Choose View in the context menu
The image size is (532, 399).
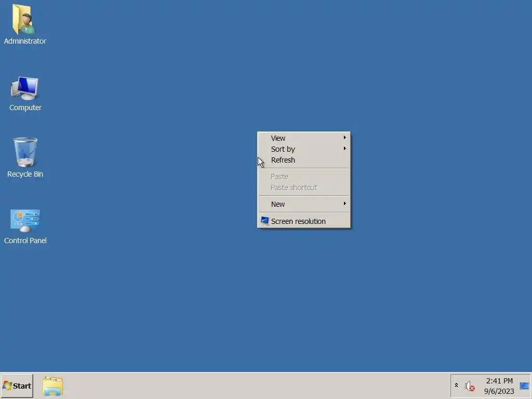click(304, 138)
